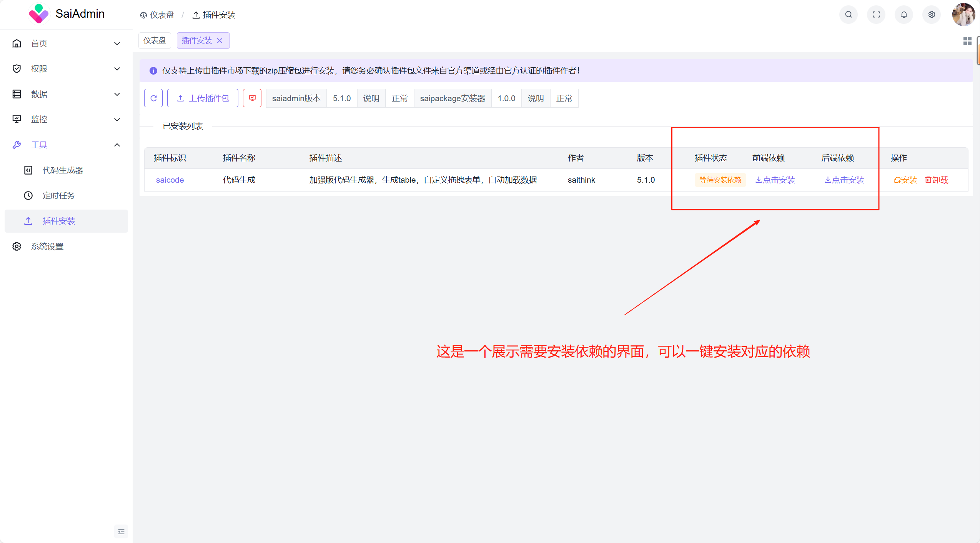Click 正常 status after saiadmin version
The height and width of the screenshot is (543, 980).
pos(399,98)
